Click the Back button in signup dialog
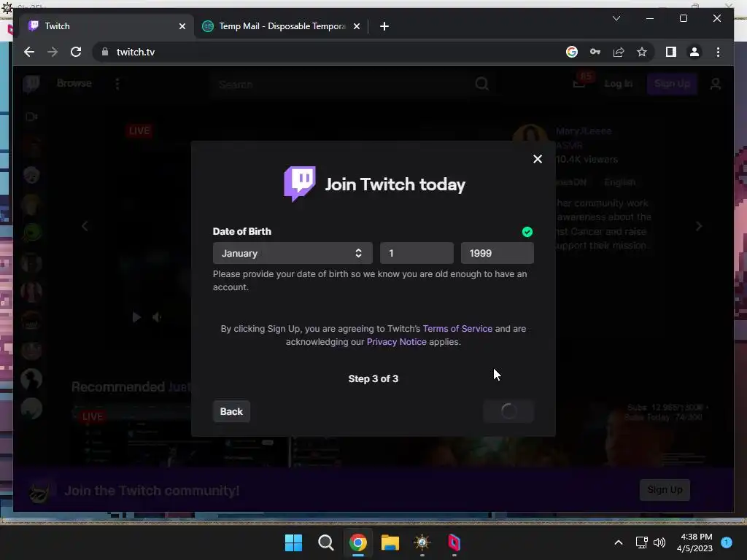The image size is (747, 560). 231,411
